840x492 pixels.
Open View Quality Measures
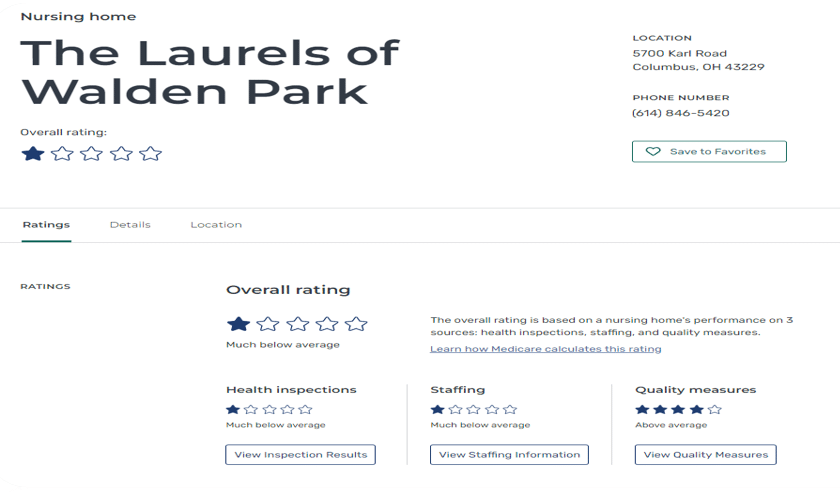pyautogui.click(x=706, y=454)
